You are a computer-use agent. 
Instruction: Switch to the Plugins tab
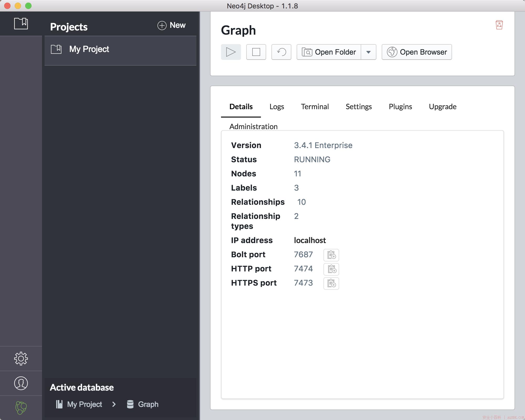[400, 107]
